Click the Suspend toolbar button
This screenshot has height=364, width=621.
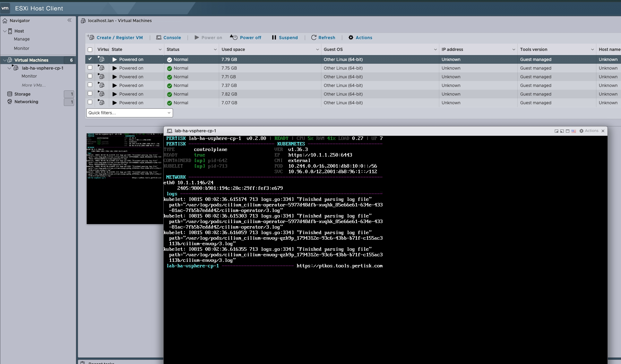pyautogui.click(x=285, y=37)
